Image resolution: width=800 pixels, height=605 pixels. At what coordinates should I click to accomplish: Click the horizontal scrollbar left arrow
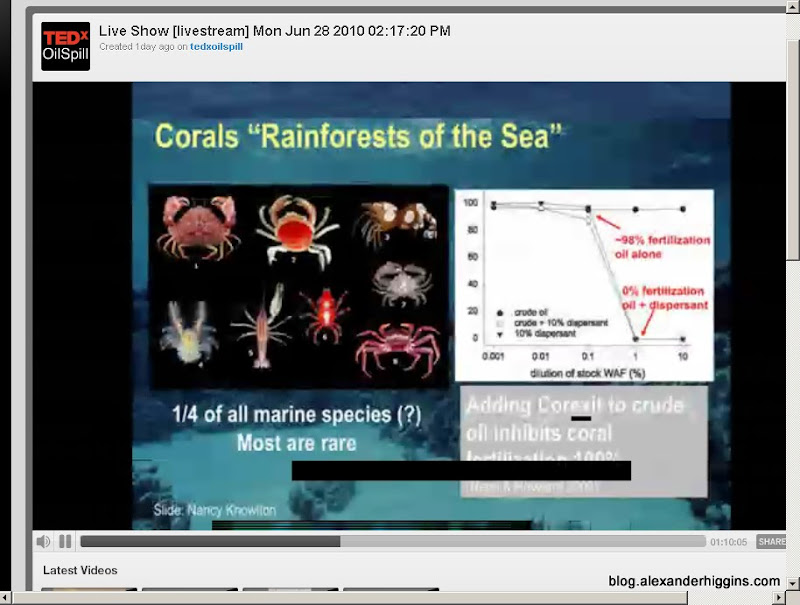click(6, 597)
